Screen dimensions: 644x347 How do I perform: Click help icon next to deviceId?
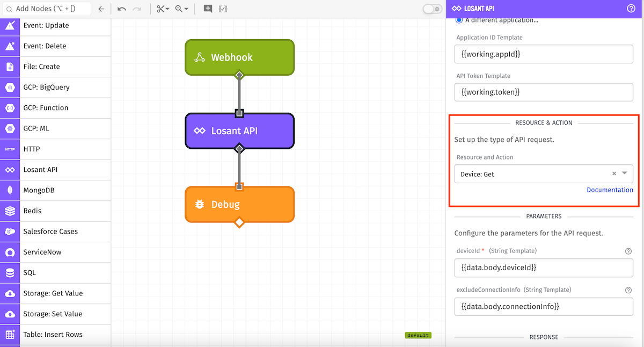628,251
